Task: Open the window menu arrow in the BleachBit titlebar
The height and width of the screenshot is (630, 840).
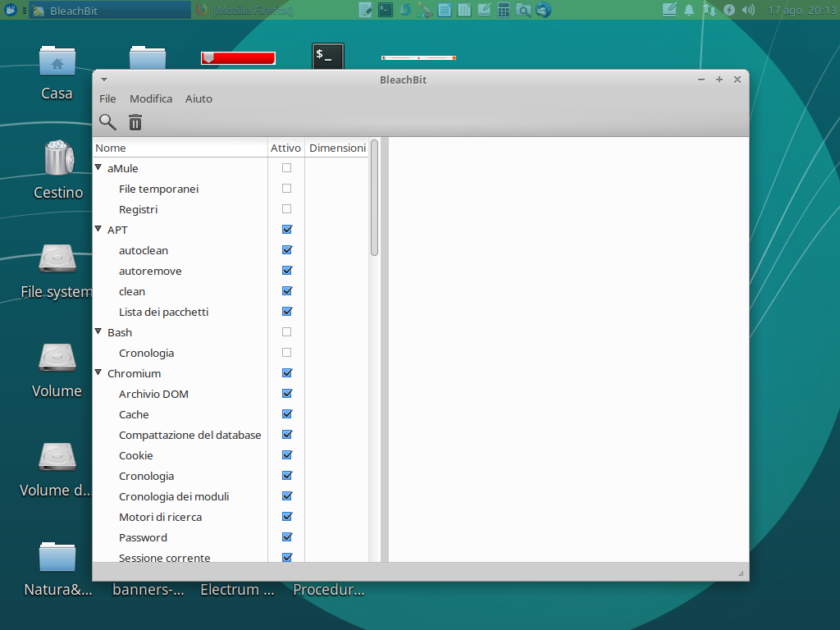Action: point(104,80)
